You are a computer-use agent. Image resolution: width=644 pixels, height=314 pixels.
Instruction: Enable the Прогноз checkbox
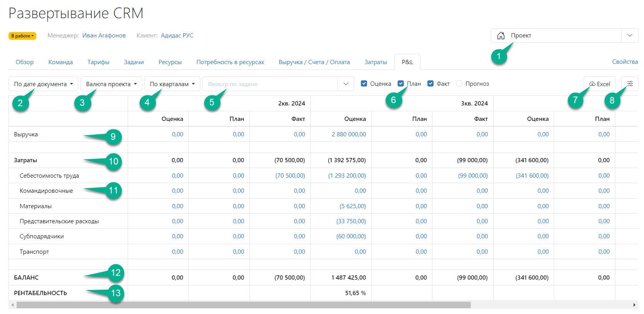tap(460, 83)
